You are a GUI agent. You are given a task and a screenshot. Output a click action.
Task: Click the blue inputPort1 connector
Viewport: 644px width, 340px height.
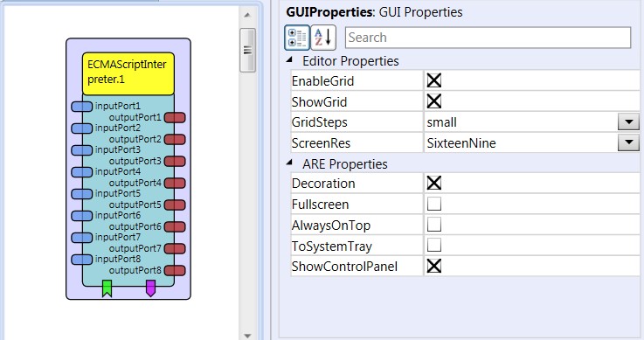(82, 107)
